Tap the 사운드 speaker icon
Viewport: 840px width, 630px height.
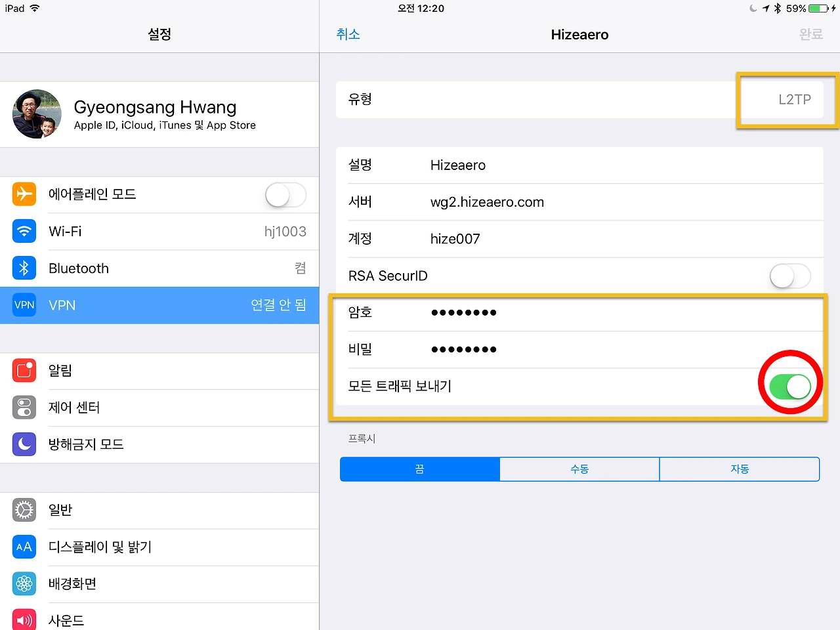coord(24,620)
